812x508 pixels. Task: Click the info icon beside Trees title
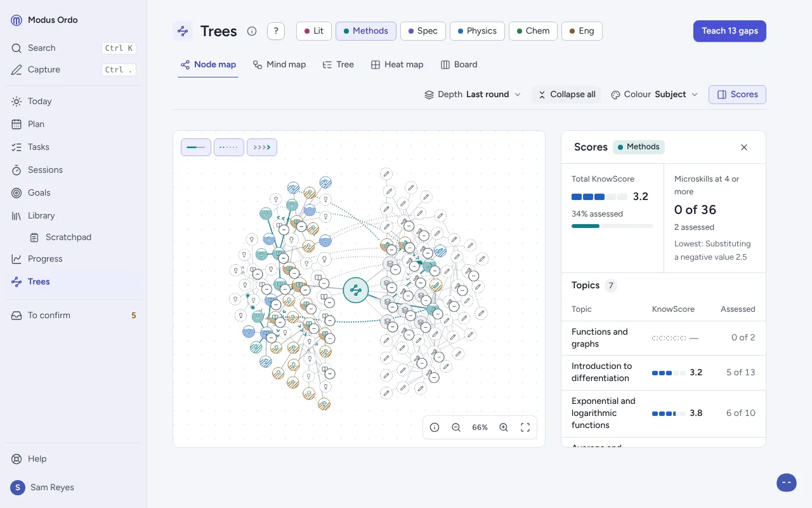[x=252, y=31]
